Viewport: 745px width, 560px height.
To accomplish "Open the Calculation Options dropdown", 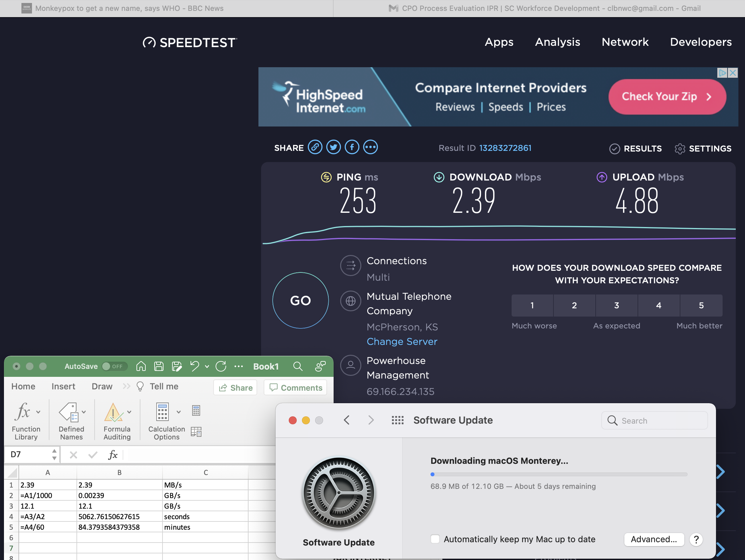I will tap(179, 412).
